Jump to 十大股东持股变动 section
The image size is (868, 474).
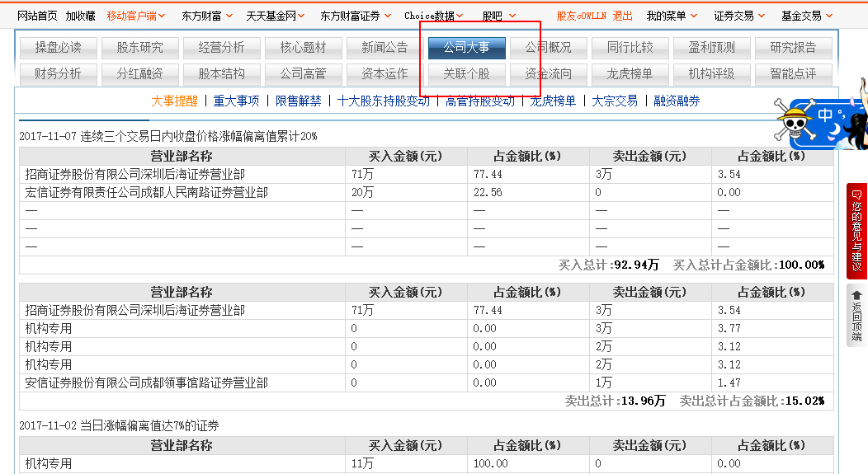click(384, 101)
